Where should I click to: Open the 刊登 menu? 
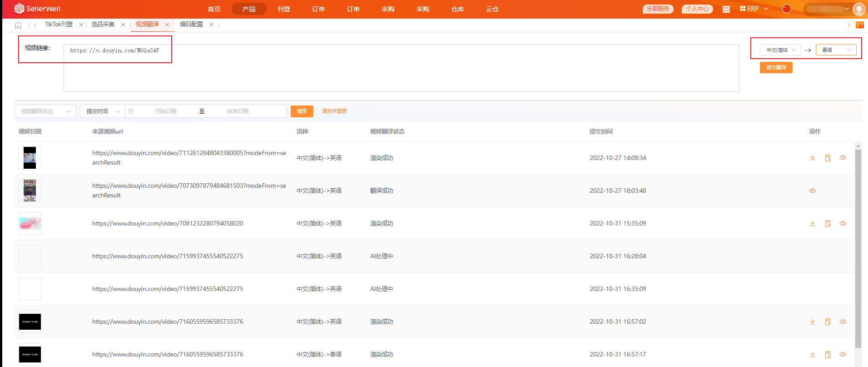click(x=284, y=9)
